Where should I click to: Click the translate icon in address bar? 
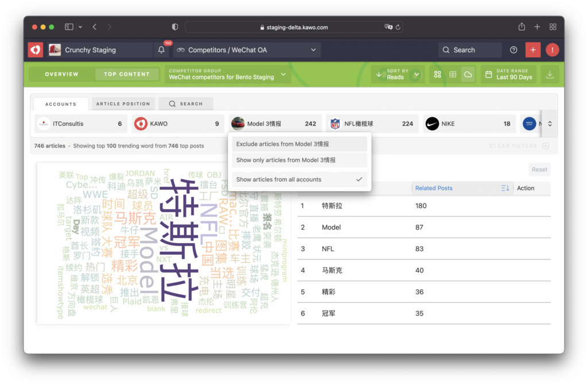click(388, 27)
